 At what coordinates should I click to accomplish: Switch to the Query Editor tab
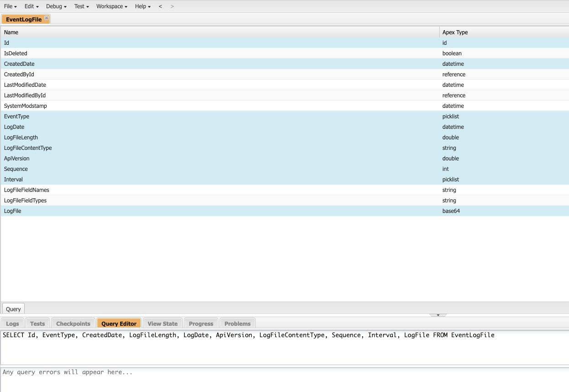119,323
